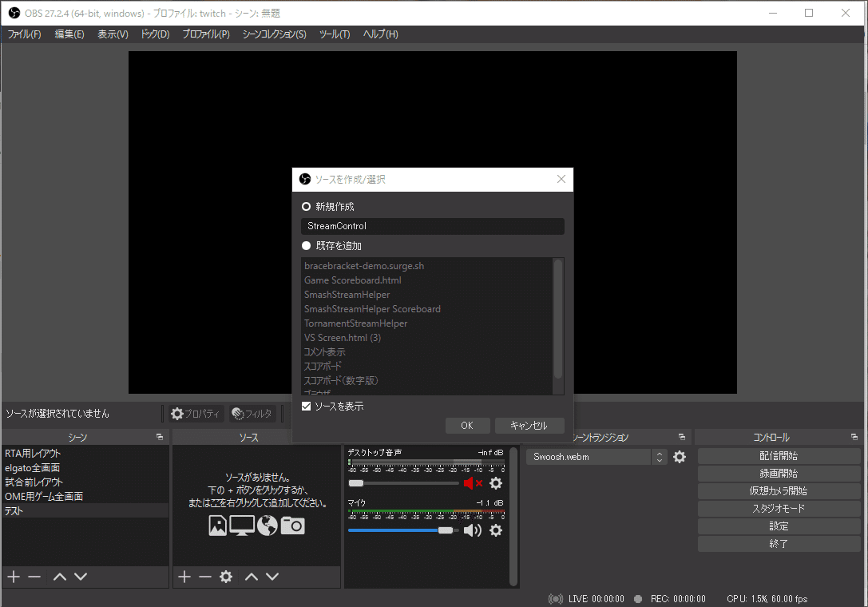Open ドック(D) menu
The height and width of the screenshot is (607, 868).
155,34
